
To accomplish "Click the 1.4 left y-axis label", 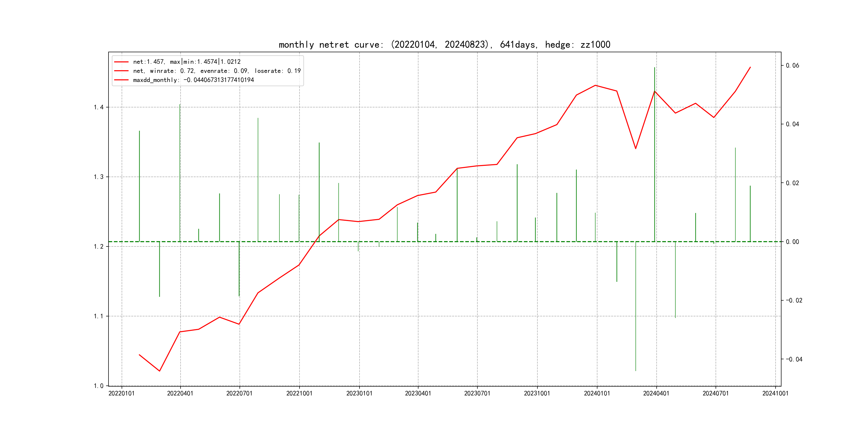I will [x=99, y=107].
